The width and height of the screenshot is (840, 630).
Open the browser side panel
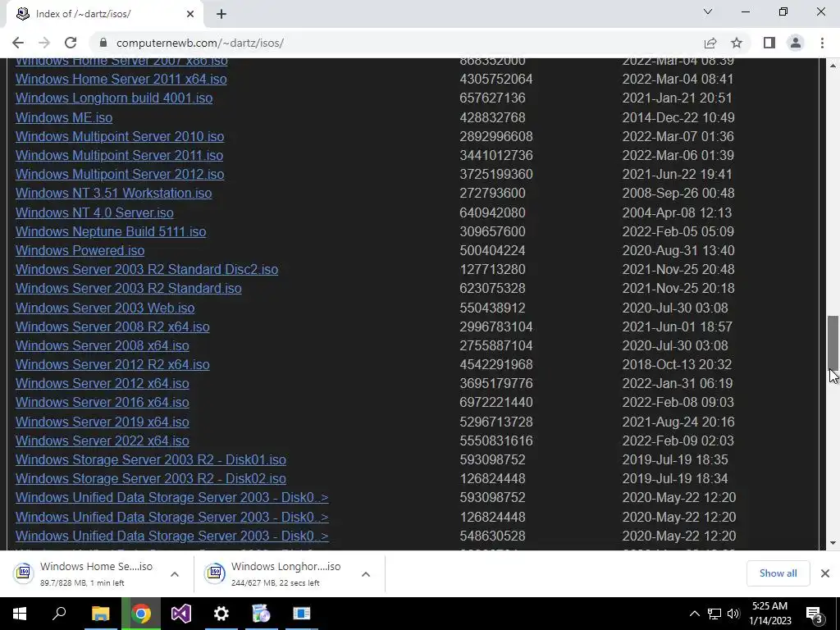(x=769, y=43)
